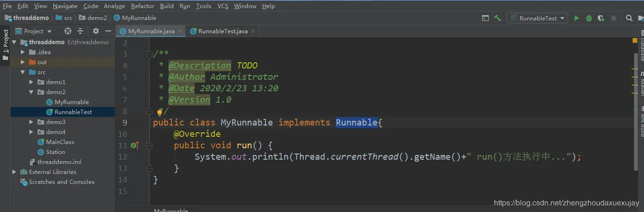The height and width of the screenshot is (212, 644).
Task: Open the Refactor menu
Action: click(x=142, y=6)
